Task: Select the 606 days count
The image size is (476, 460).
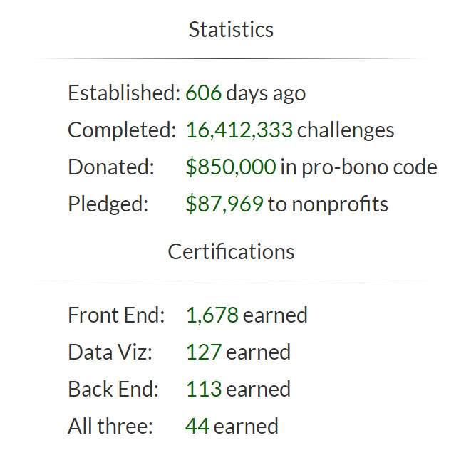Action: tap(204, 93)
